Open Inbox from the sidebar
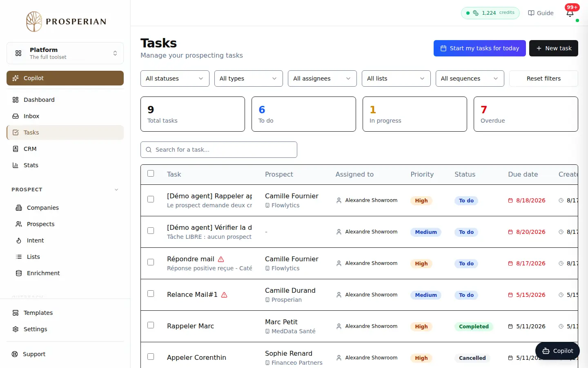Screen dimensions: 588x368 coord(65,116)
